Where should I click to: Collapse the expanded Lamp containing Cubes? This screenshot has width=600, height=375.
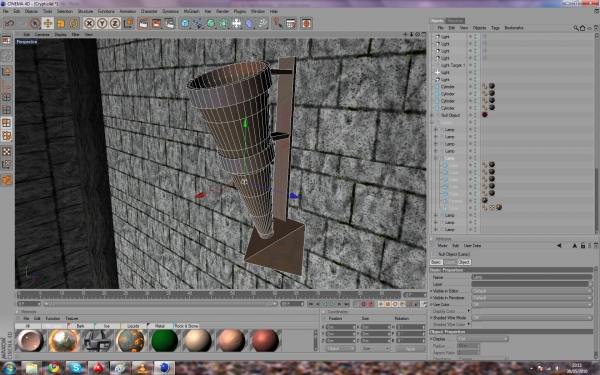(435, 158)
